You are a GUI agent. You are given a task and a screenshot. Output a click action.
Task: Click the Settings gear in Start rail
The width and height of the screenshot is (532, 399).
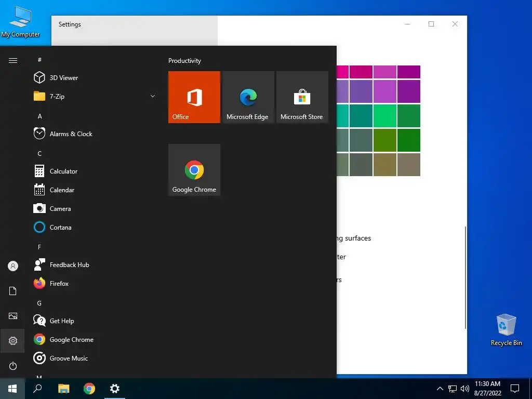(x=13, y=341)
